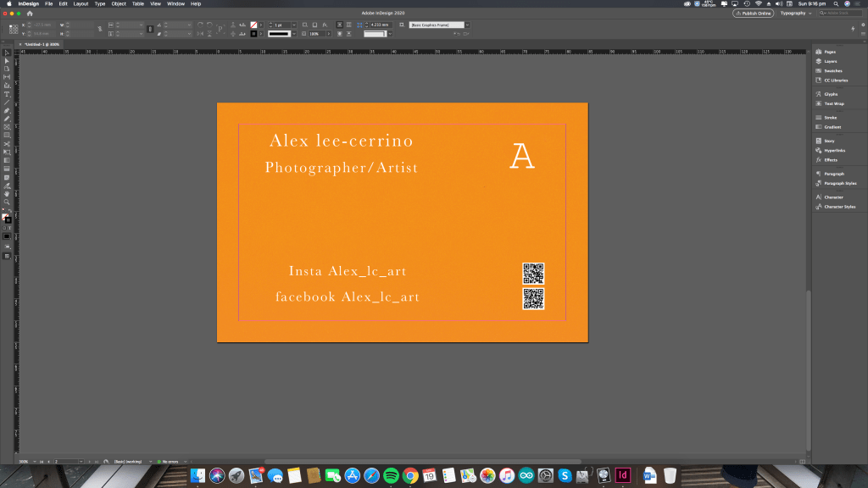
Task: Open the Layers panel
Action: (830, 62)
